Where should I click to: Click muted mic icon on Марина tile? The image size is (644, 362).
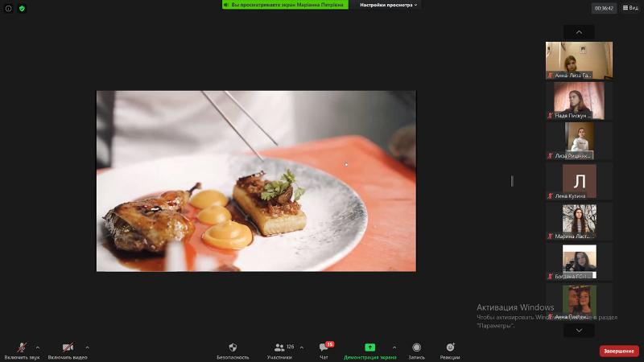[x=551, y=236]
